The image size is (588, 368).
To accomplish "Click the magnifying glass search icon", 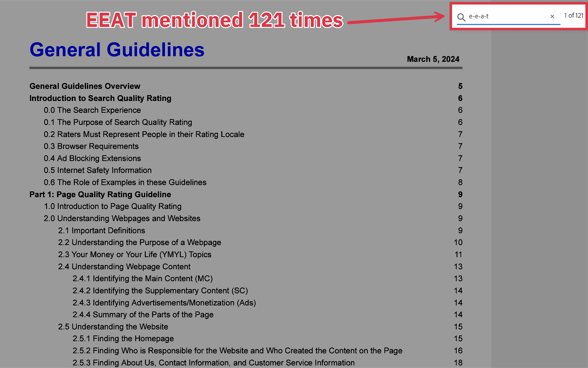I will 461,17.
